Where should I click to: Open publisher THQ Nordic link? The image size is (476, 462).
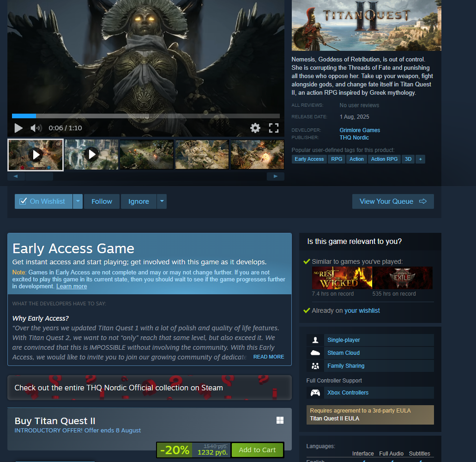pos(354,138)
